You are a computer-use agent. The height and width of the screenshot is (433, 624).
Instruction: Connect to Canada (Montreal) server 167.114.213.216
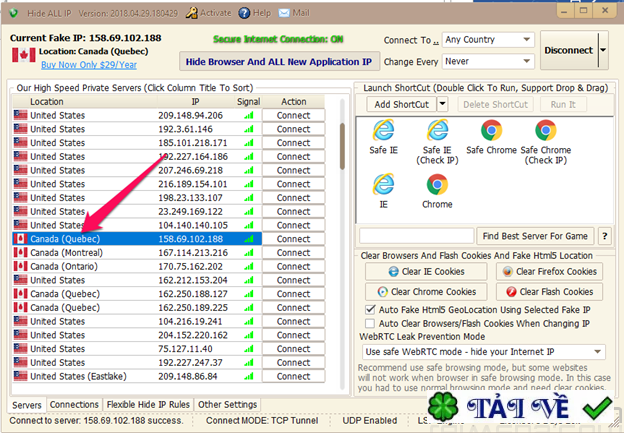pyautogui.click(x=294, y=253)
